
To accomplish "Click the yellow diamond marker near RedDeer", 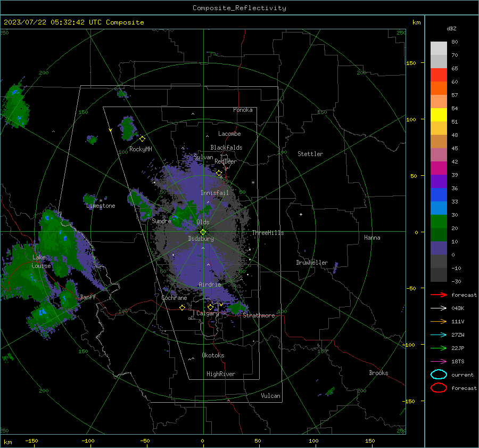I will (219, 173).
